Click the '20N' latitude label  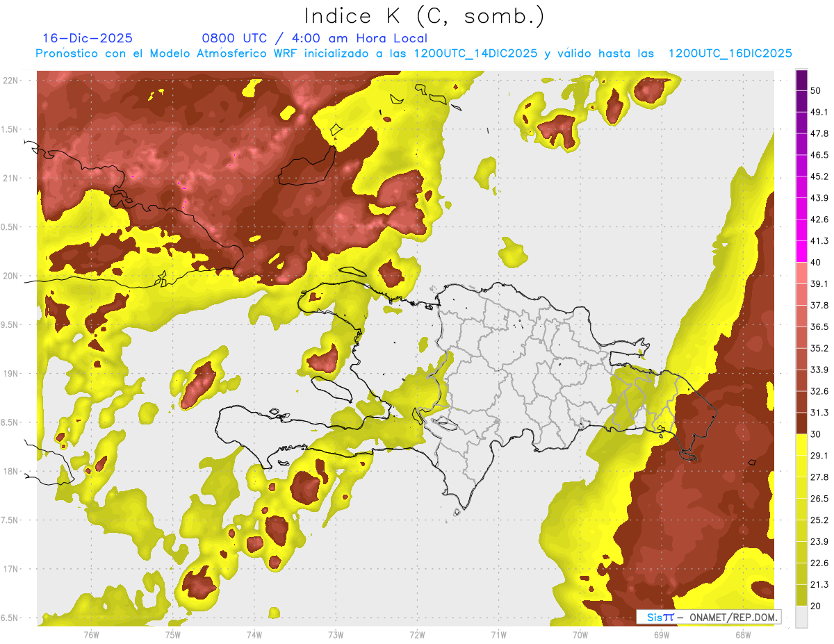pos(12,276)
